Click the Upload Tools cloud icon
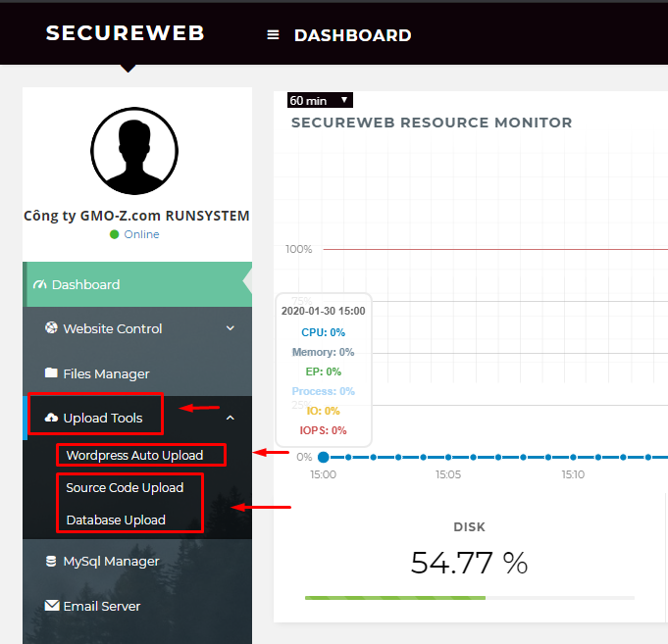Viewport: 668px width, 644px height. coord(51,418)
